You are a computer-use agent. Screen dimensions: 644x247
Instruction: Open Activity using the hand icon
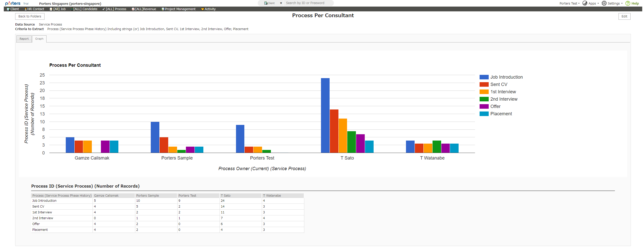202,9
